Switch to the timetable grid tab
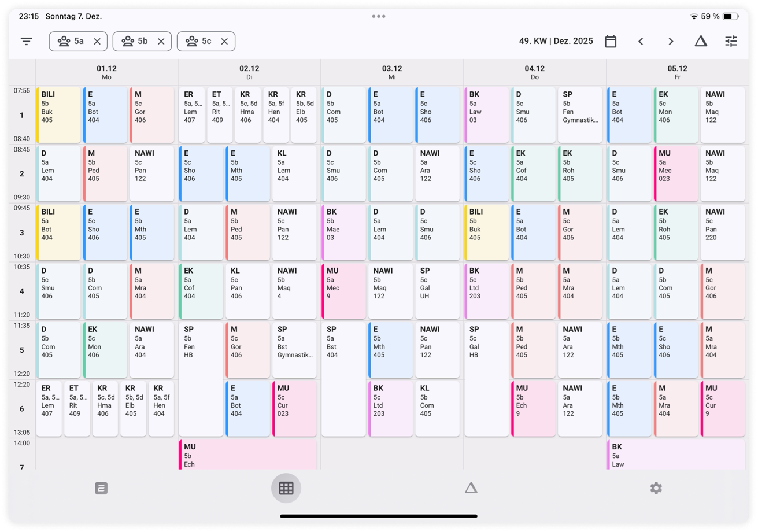This screenshot has width=758, height=532. 286,489
